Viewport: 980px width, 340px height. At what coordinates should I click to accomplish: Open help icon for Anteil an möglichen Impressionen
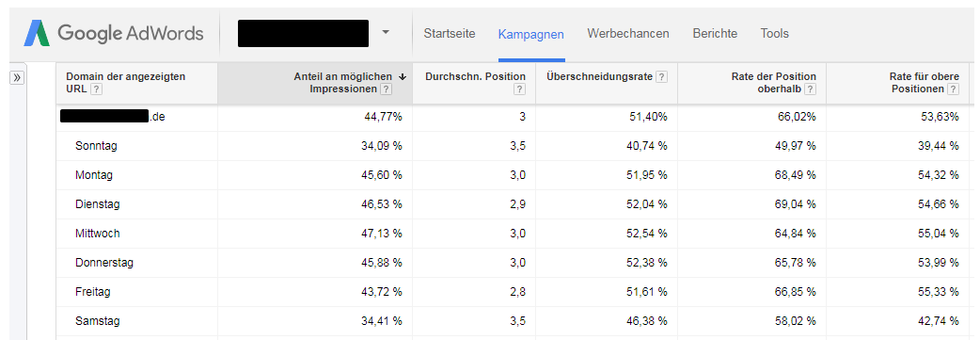387,89
